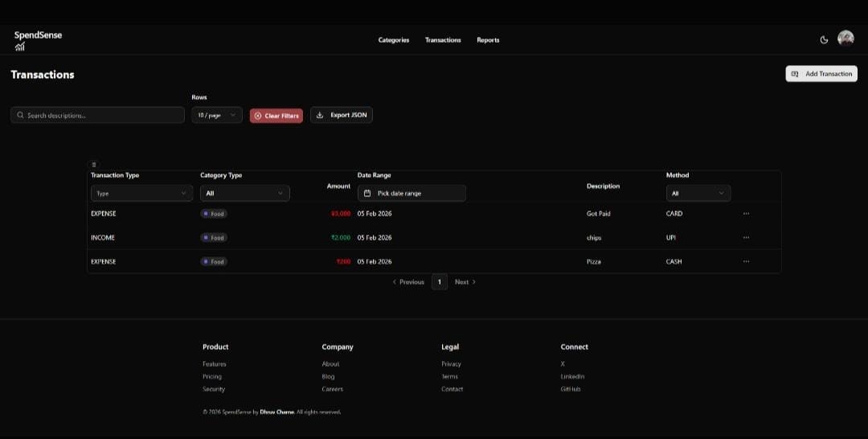This screenshot has width=868, height=439.
Task: Open the Privacy footer link
Action: [451, 363]
